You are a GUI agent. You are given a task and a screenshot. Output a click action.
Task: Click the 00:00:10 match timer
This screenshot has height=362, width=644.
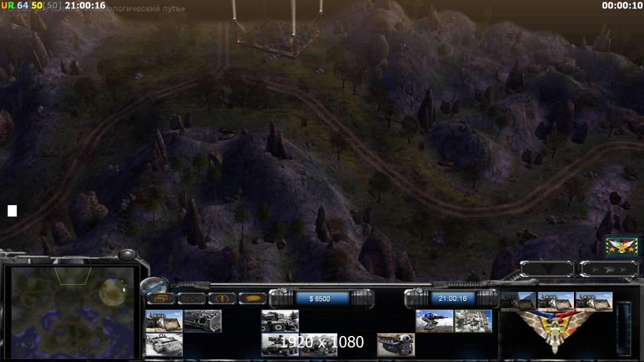(x=622, y=5)
